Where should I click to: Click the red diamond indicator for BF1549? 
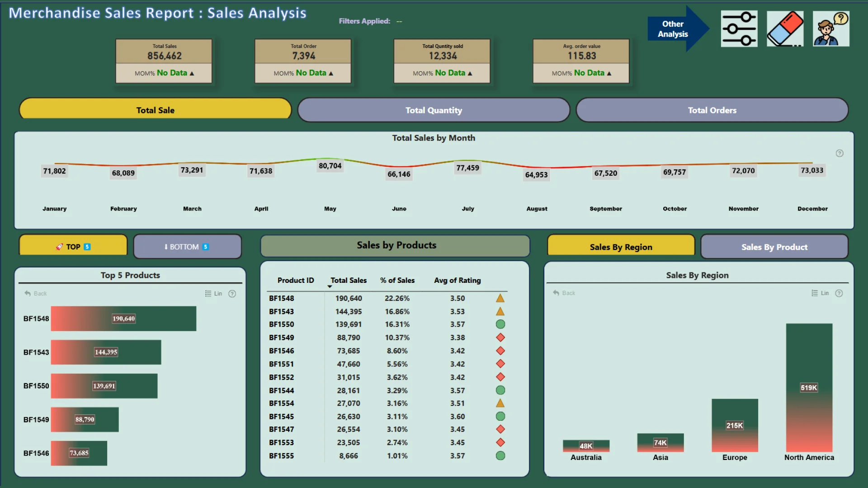coord(500,338)
